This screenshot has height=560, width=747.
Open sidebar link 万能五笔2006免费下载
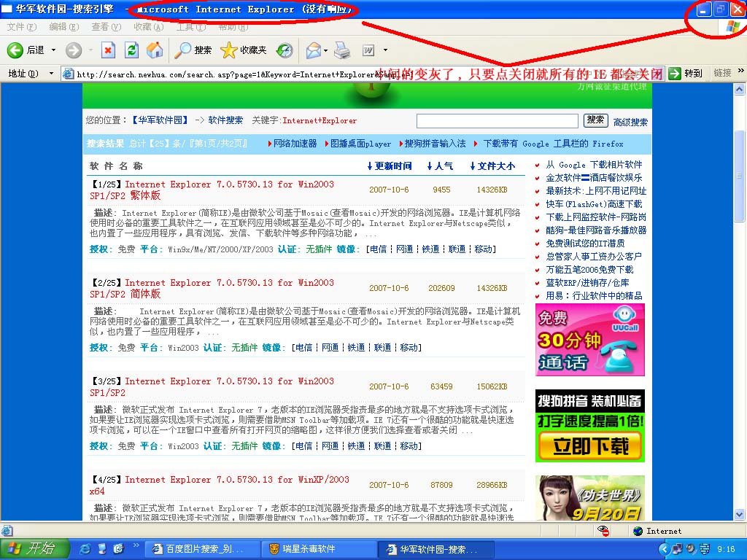pos(589,270)
